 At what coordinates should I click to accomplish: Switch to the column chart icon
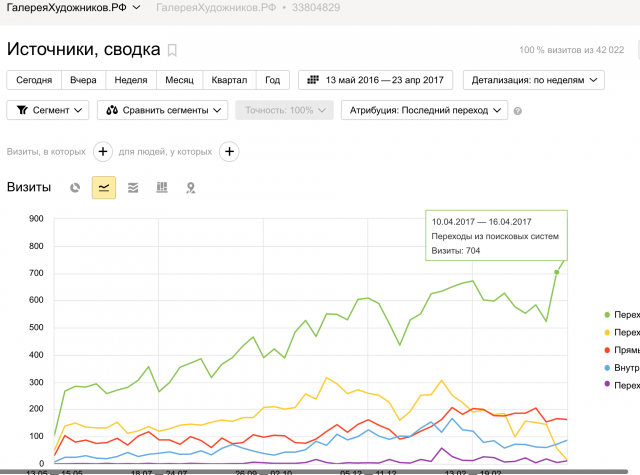point(162,188)
